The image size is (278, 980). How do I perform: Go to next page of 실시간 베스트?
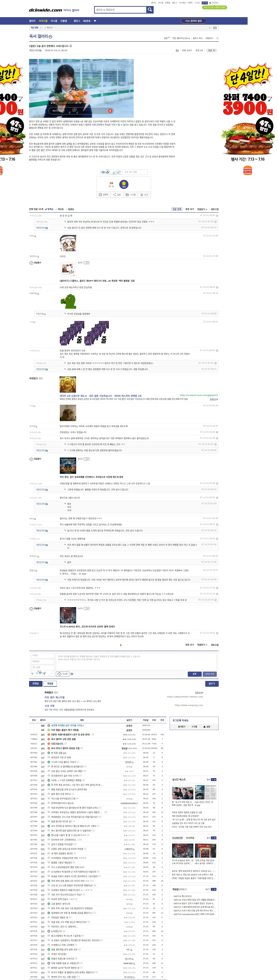click(x=215, y=780)
